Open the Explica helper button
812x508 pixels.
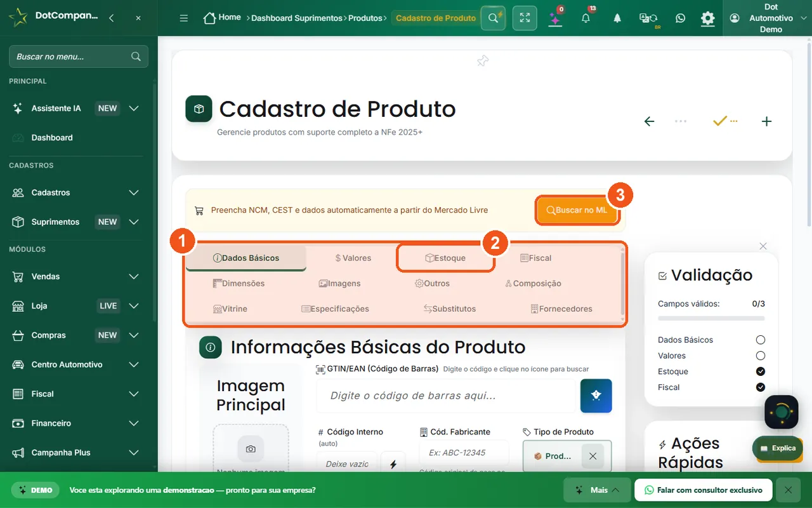(777, 448)
